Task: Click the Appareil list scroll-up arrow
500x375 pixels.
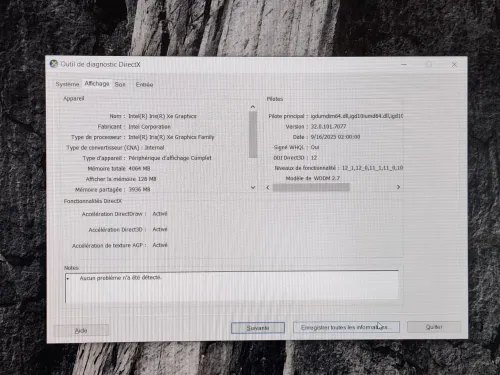Action: tap(253, 107)
